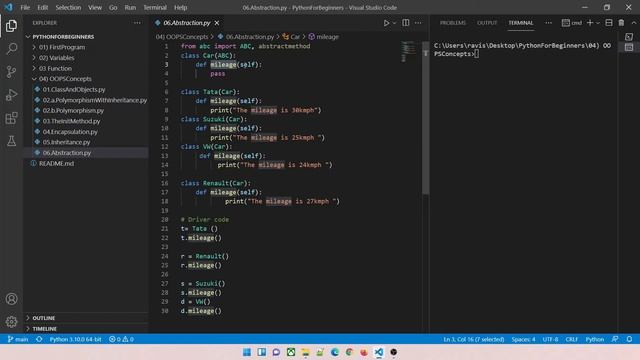Open the Edit menu
640x360 pixels.
(42, 7)
